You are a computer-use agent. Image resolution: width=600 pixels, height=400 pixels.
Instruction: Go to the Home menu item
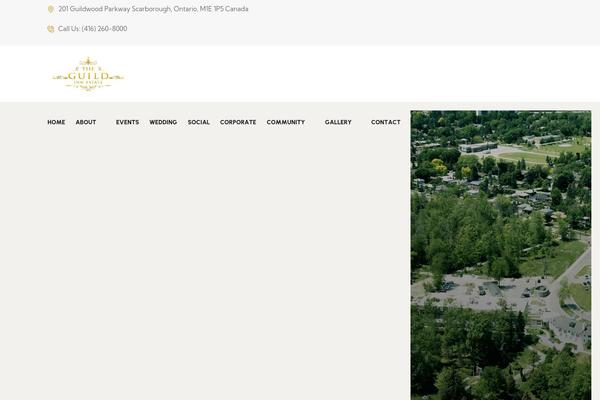coord(56,122)
